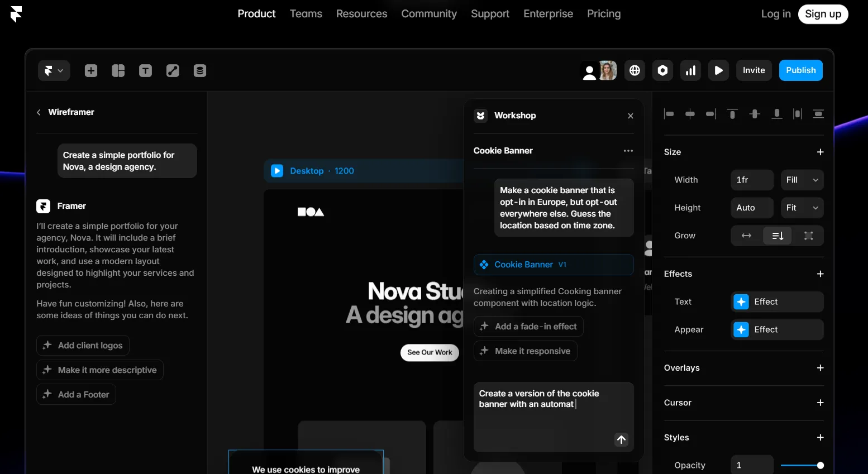Image resolution: width=868 pixels, height=474 pixels.
Task: Select the vector pen tool icon
Action: click(x=173, y=70)
